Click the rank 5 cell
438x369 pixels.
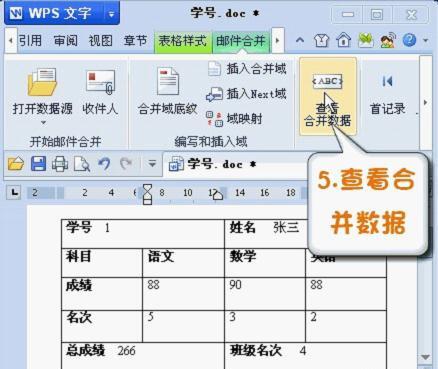(x=183, y=326)
